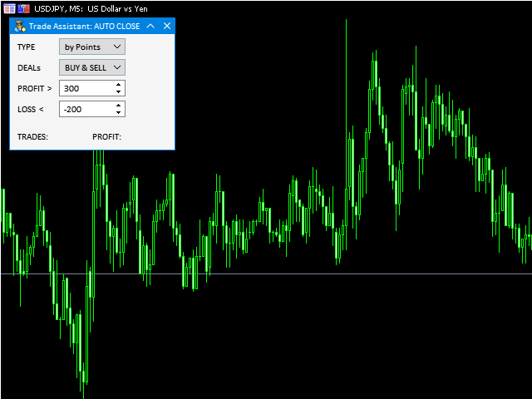
Task: Increase the LOSS value with up arrow
Action: click(x=119, y=105)
